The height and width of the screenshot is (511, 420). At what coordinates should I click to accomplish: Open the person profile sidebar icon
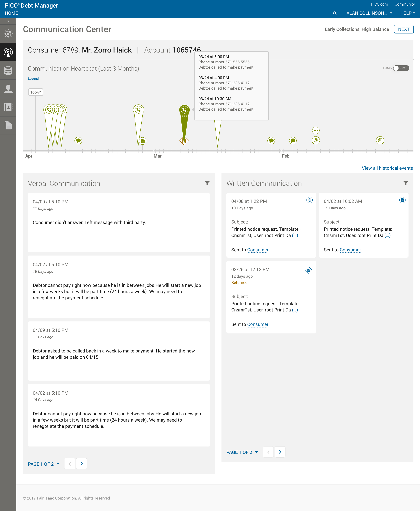8,89
